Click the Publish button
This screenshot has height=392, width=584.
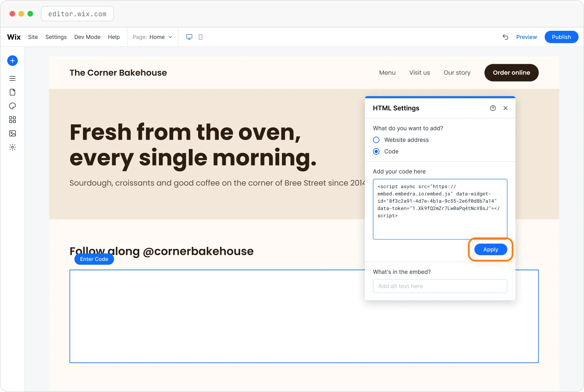tap(561, 37)
